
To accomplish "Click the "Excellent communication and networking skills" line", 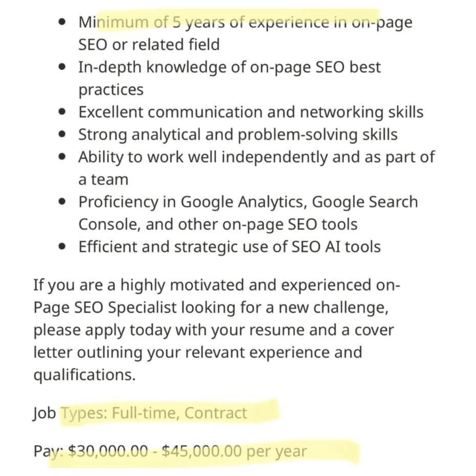I will (x=251, y=112).
